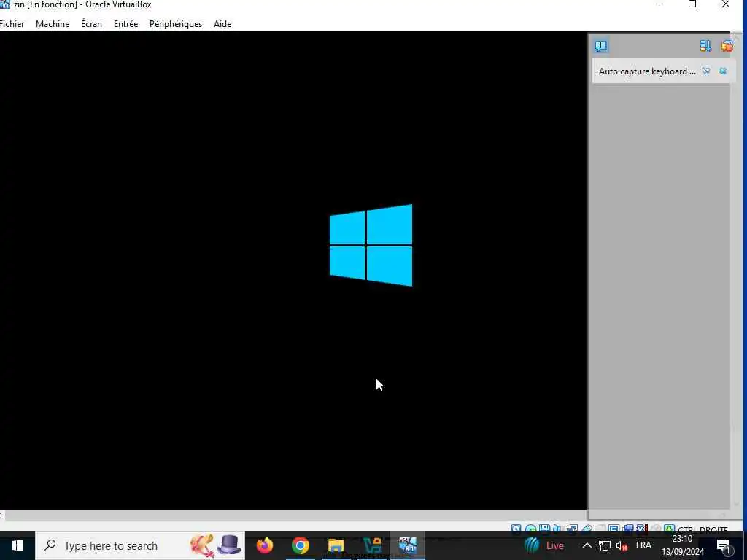Minimize the VirtualBox window
Image resolution: width=747 pixels, height=560 pixels.
[659, 4]
